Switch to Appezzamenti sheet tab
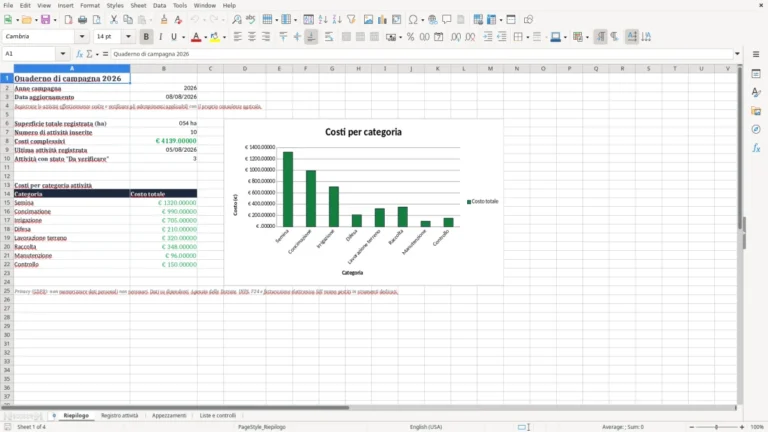The height and width of the screenshot is (432, 768). pos(169,415)
